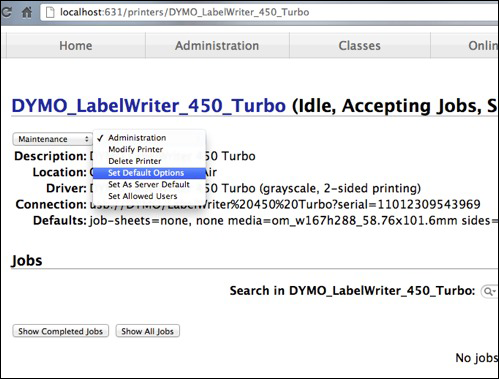This screenshot has height=379, width=499.
Task: Click the Driver: label text
Action: coord(66,188)
